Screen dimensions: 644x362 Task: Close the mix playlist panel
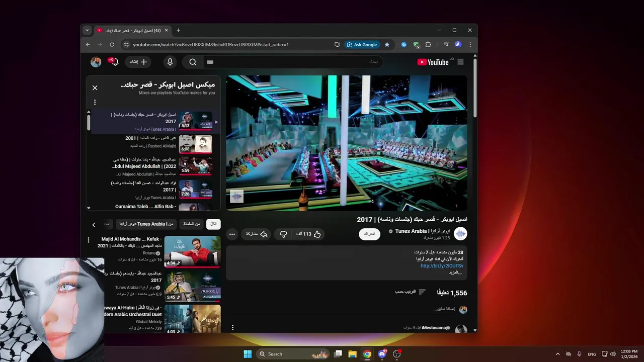click(x=95, y=87)
